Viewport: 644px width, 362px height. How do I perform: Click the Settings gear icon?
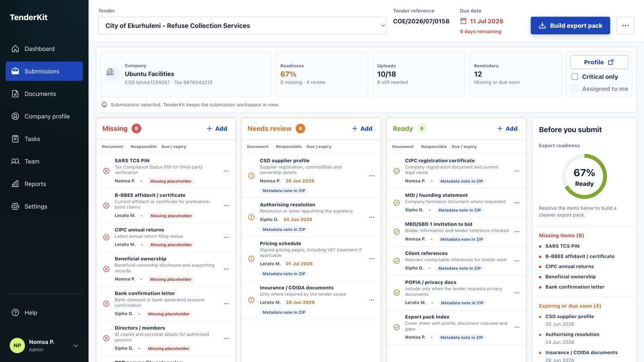coord(15,206)
